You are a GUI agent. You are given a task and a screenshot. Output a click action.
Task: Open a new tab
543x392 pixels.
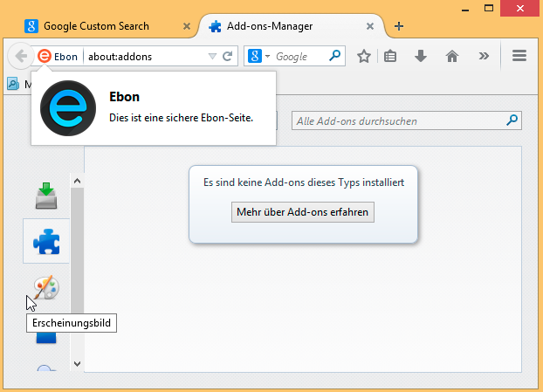pos(399,26)
